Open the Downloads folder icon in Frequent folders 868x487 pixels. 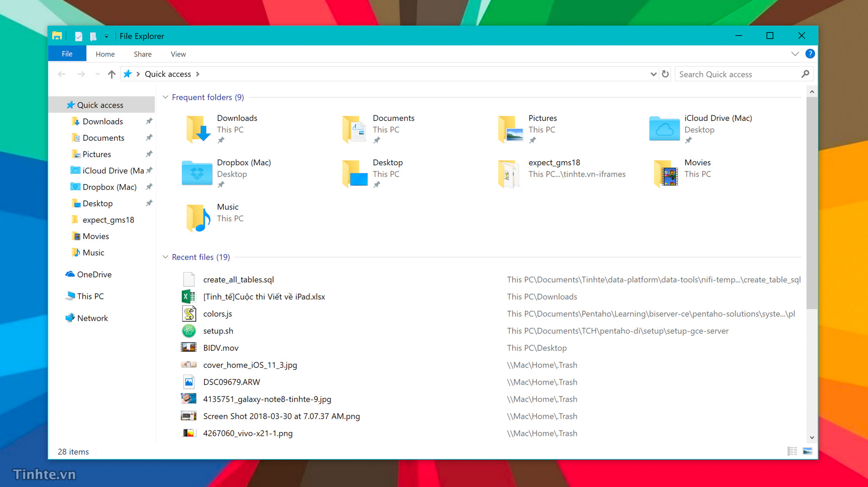coord(198,129)
